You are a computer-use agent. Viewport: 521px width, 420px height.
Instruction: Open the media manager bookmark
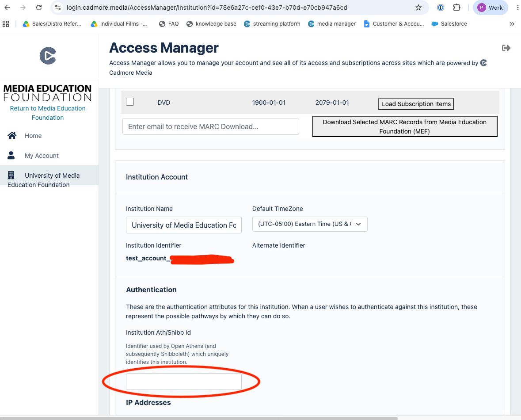click(331, 23)
